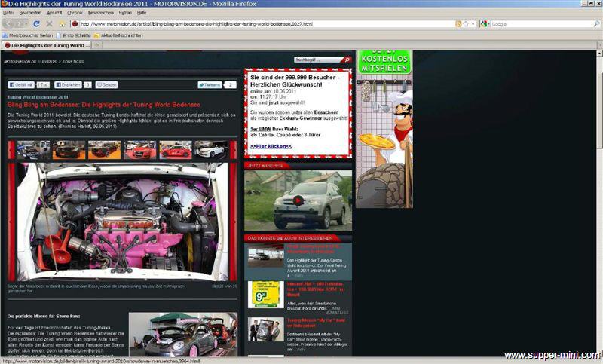Click the scrollbar up arrow
The width and height of the screenshot is (603, 364).
pos(599,54)
